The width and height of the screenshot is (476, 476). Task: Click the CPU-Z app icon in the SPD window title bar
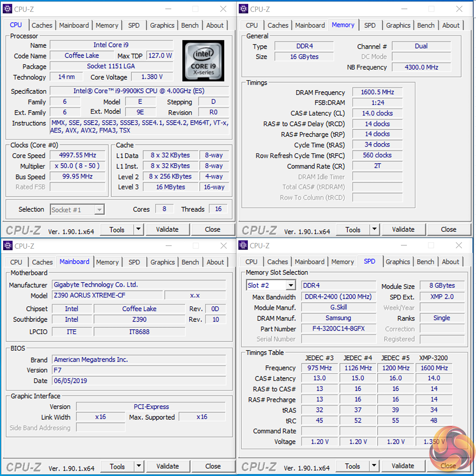click(x=243, y=245)
